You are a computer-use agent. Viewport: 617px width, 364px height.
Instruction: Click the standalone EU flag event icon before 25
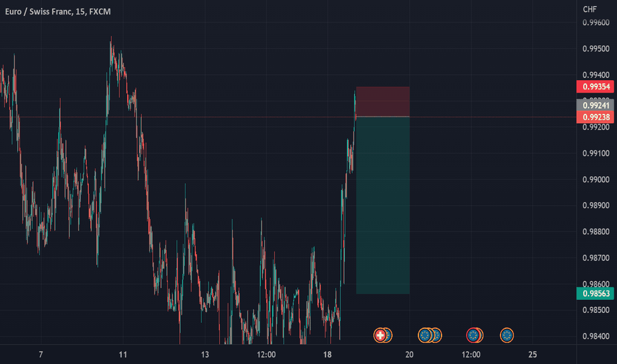(507, 336)
